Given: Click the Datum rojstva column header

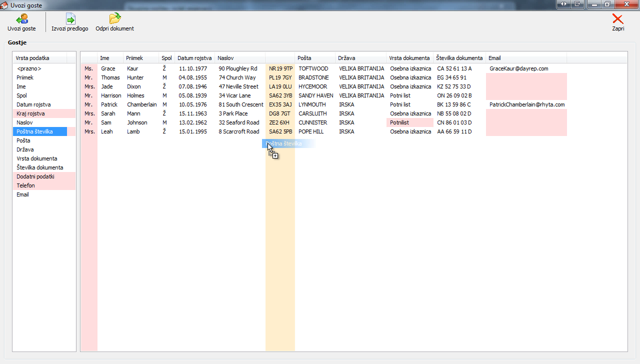Looking at the screenshot, I should pyautogui.click(x=194, y=58).
